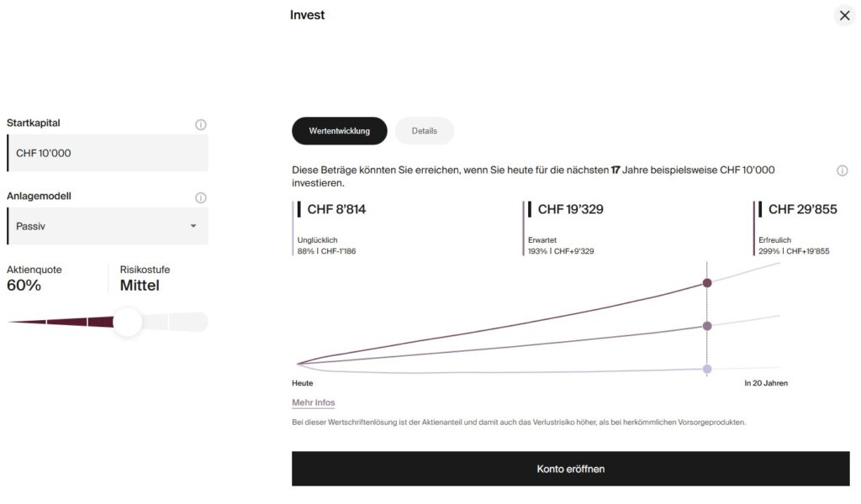
Task: Click the Aktienquote slider handle
Action: [x=128, y=322]
